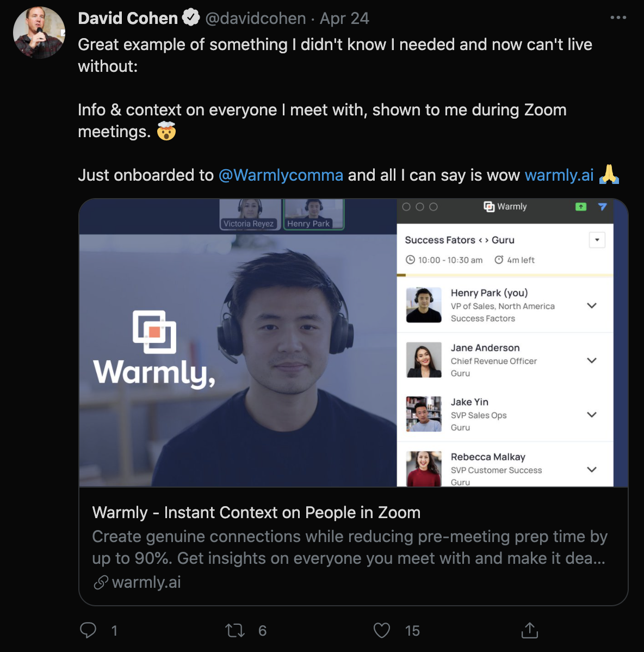The width and height of the screenshot is (644, 652).
Task: Expand Rebecca Malkay's profile chevron
Action: (x=592, y=469)
